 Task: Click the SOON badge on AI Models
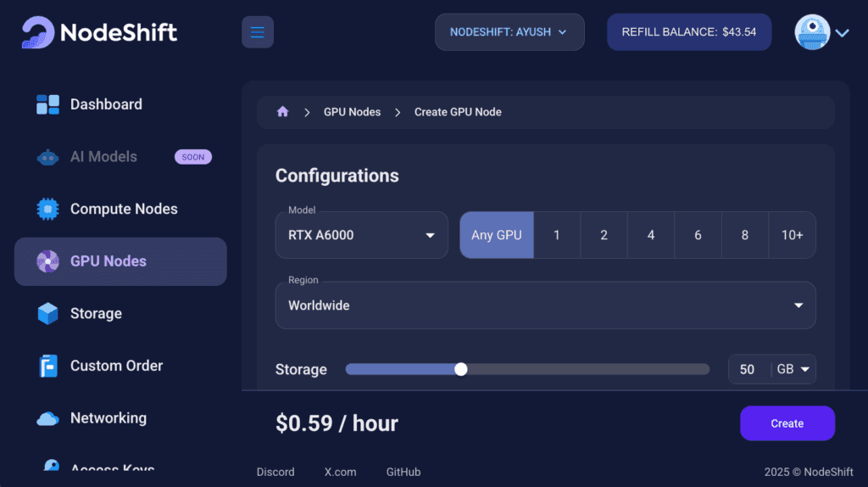pyautogui.click(x=193, y=157)
